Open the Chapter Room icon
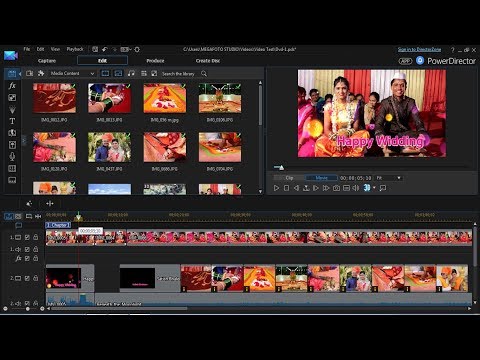Viewport: 480px width, 360px height. (x=12, y=168)
